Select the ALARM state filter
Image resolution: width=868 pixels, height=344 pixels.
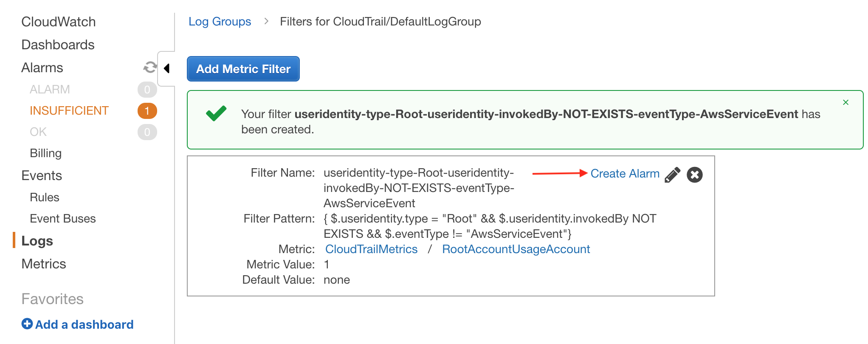[x=50, y=89]
